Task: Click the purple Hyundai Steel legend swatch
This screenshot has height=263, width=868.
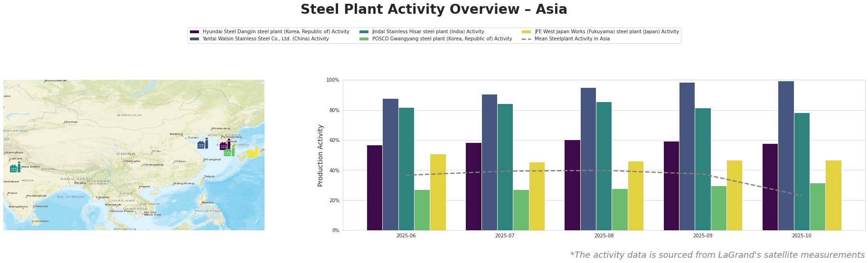Action: [x=195, y=32]
